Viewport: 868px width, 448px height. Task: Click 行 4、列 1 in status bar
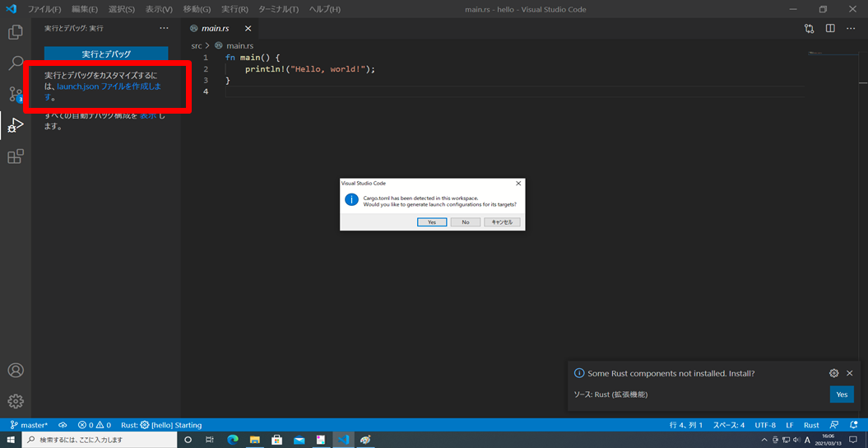686,425
